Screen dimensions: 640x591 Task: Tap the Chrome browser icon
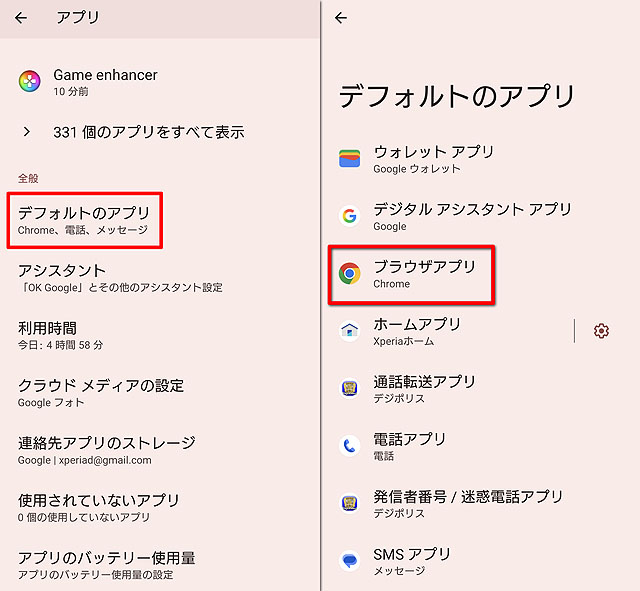[x=349, y=273]
